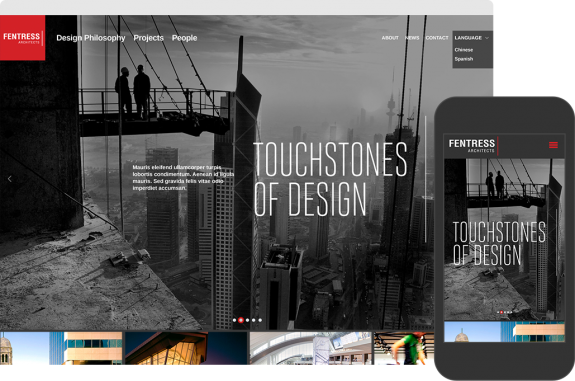
Task: Open the Projects menu item
Action: coord(149,38)
